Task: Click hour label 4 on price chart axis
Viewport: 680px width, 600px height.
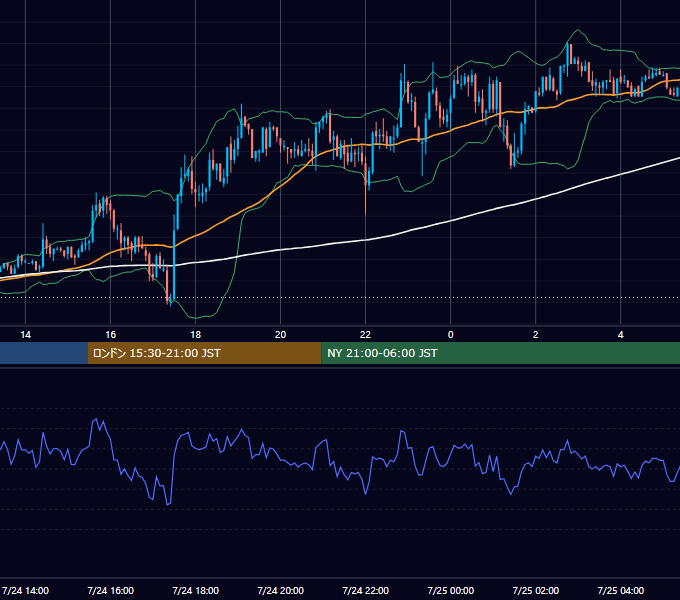Action: (621, 335)
